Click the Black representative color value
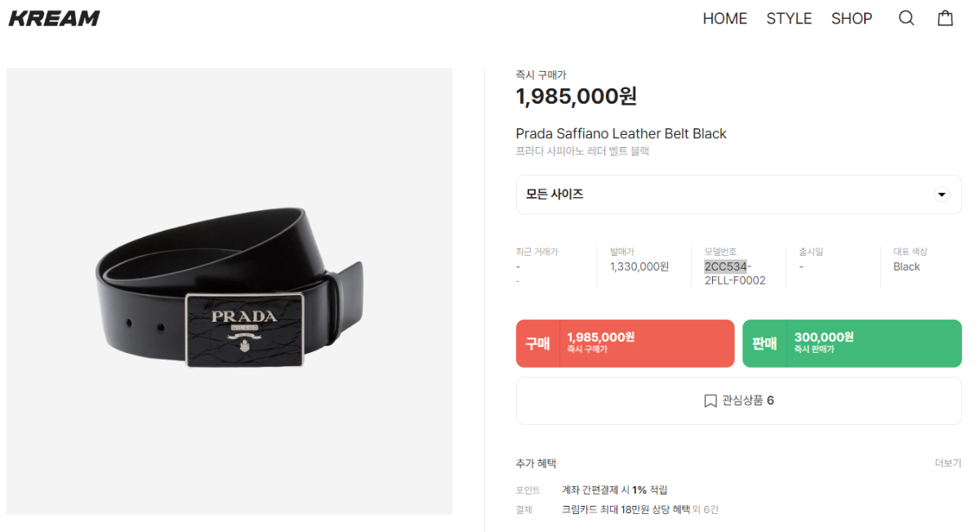Screen dimensions: 980x532 (x=906, y=266)
